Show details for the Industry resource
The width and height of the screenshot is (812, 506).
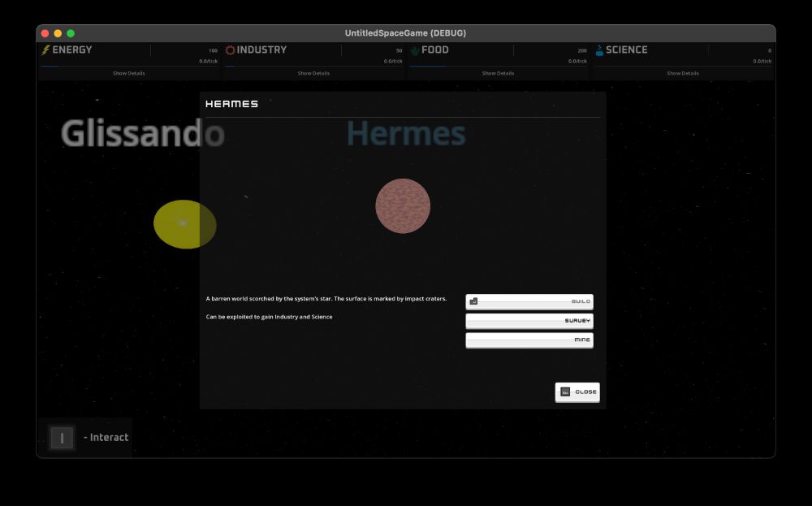pyautogui.click(x=314, y=72)
